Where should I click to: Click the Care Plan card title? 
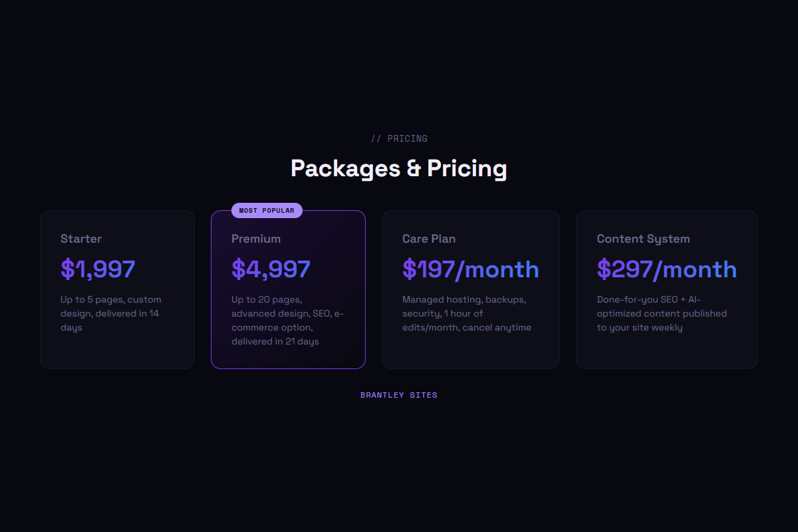[429, 238]
